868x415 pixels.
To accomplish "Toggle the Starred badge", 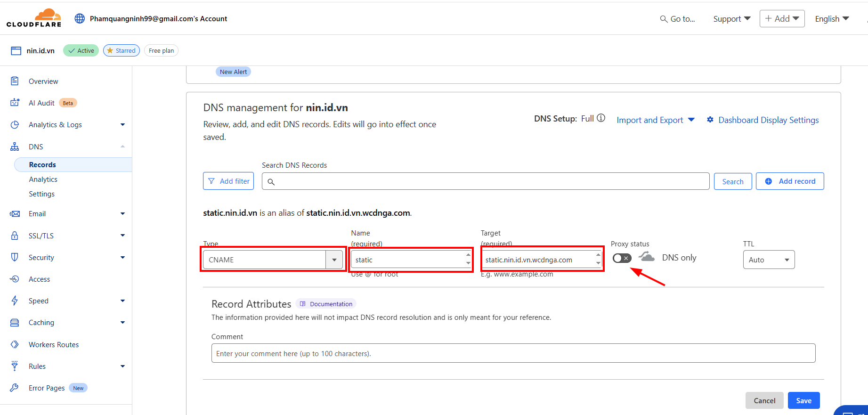I will 122,50.
